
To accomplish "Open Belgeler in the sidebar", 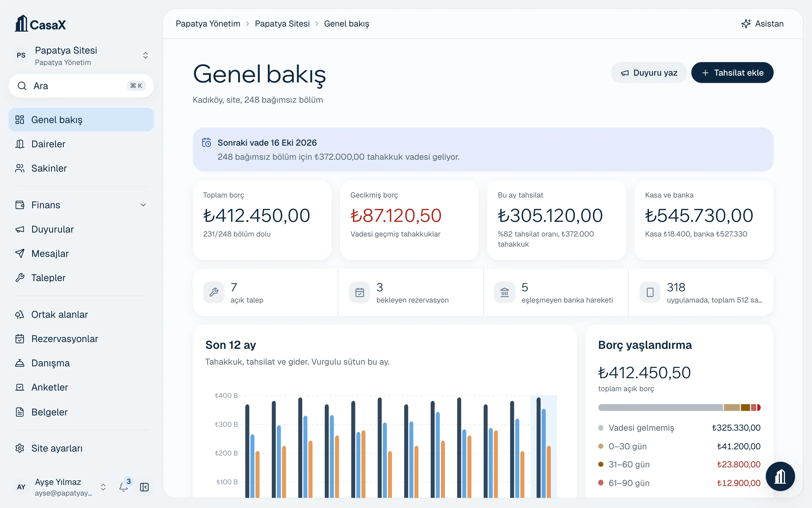I will 81,412.
